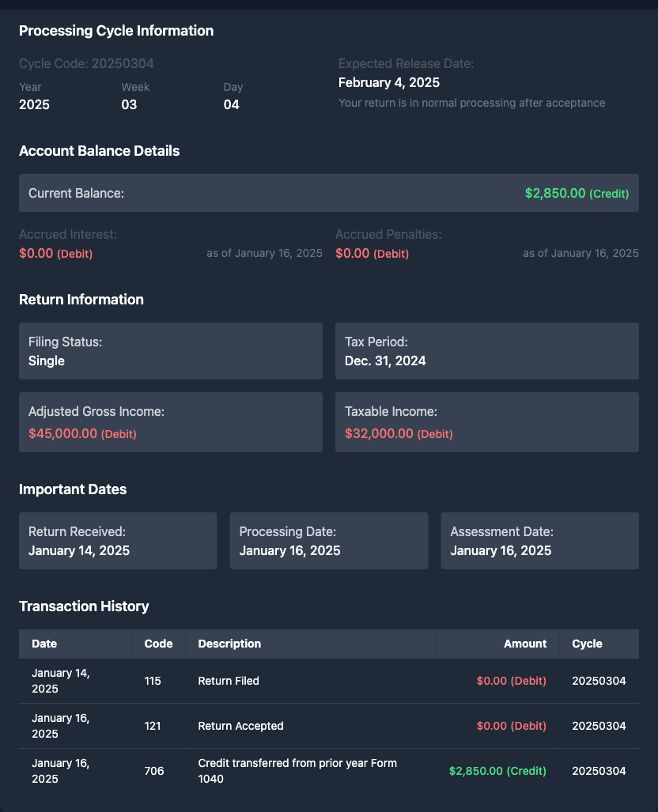Click the Cycle column header
Image resolution: width=658 pixels, height=812 pixels.
[x=587, y=644]
